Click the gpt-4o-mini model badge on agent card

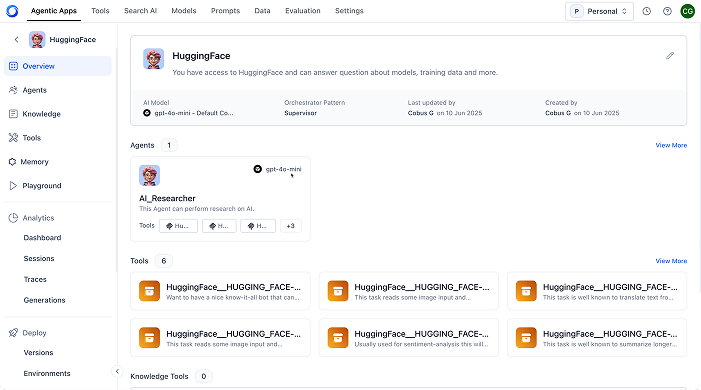point(278,169)
